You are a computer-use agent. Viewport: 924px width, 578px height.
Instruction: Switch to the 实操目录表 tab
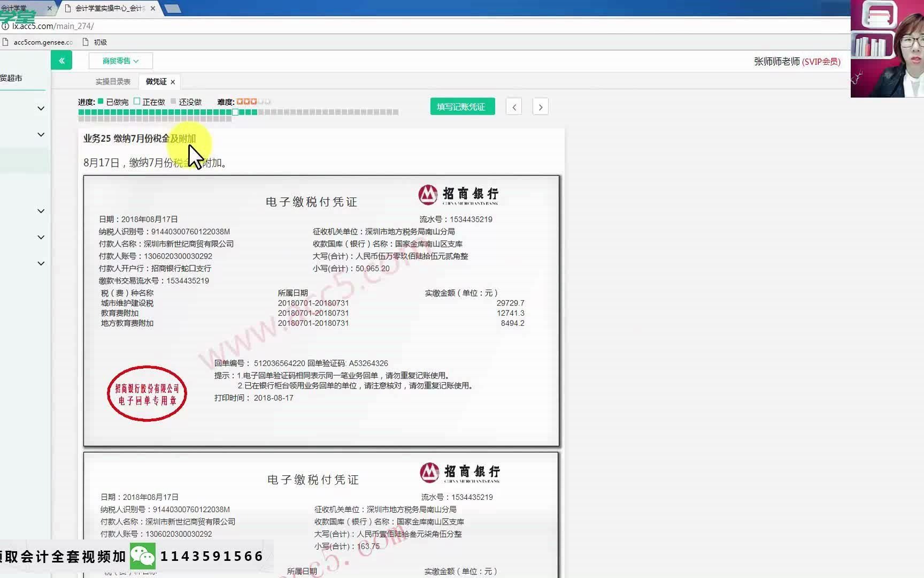click(113, 81)
